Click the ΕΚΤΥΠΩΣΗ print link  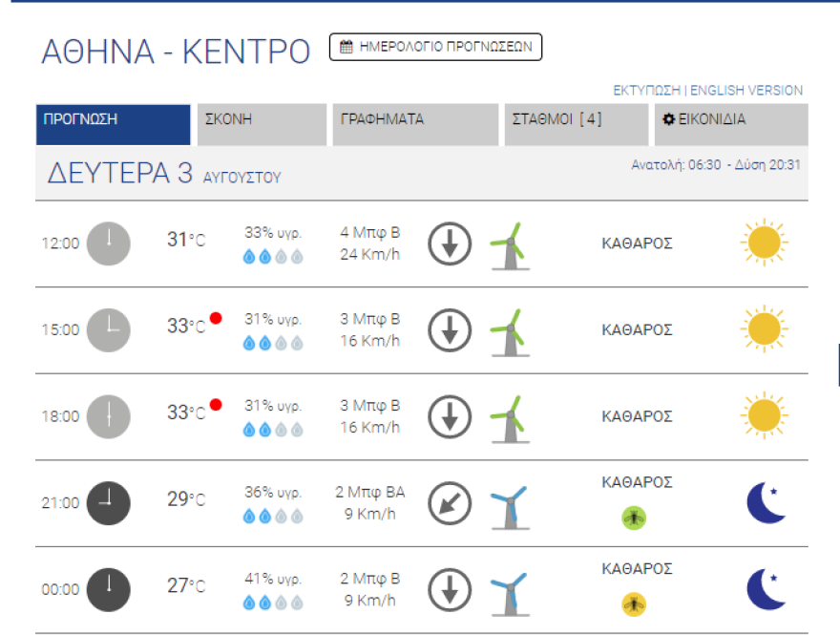(646, 91)
